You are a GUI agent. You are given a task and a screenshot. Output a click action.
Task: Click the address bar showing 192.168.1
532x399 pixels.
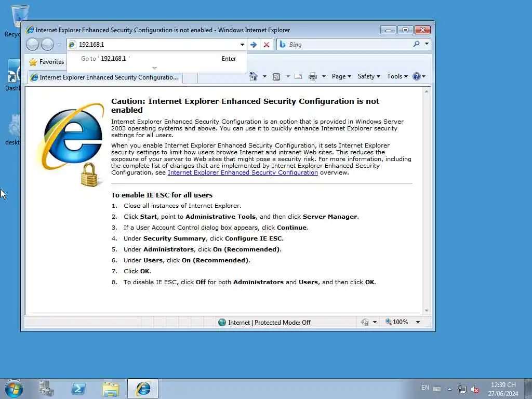(x=157, y=45)
